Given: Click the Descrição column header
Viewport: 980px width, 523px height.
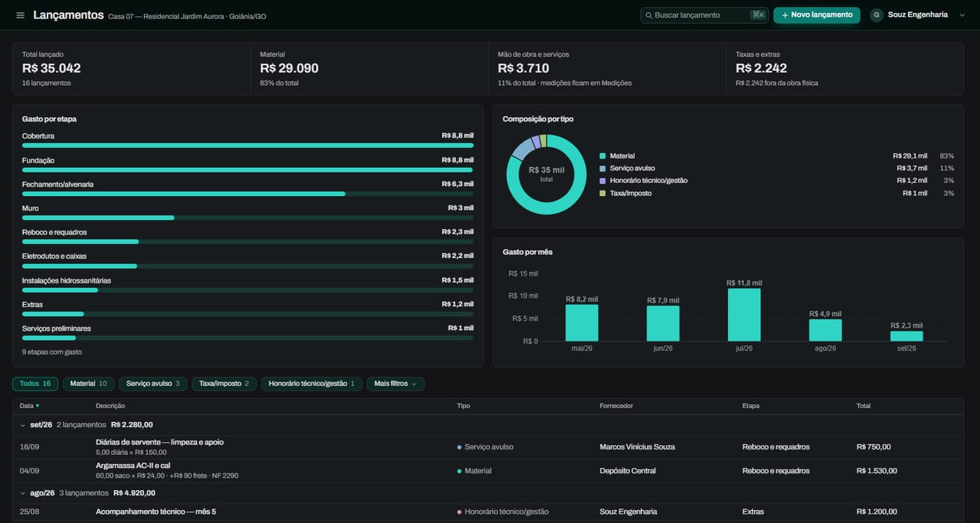Looking at the screenshot, I should (110, 406).
